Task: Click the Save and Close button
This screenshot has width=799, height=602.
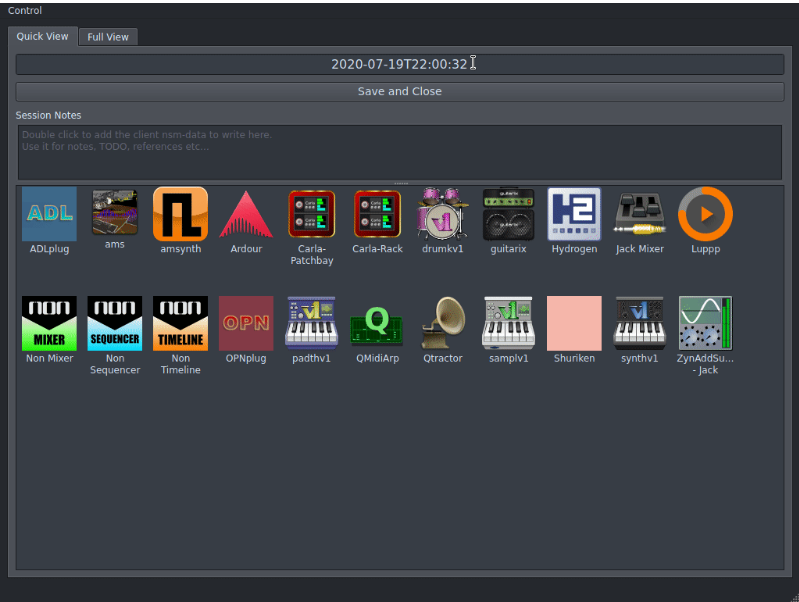Action: tap(400, 92)
